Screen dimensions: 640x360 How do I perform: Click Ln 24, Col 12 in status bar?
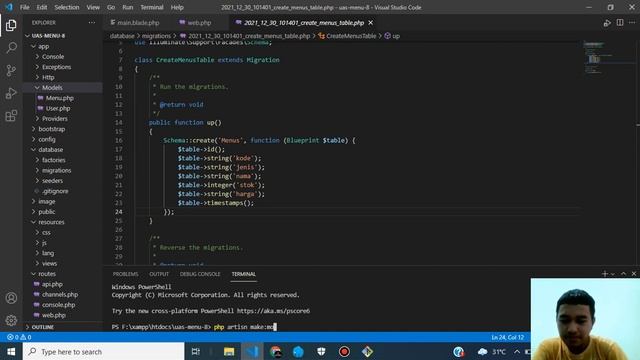(507, 337)
